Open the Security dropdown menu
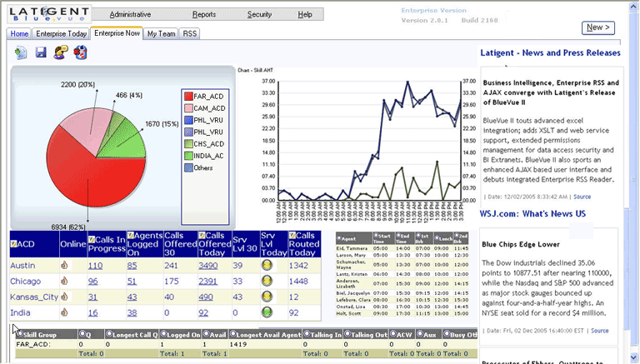 pos(259,14)
